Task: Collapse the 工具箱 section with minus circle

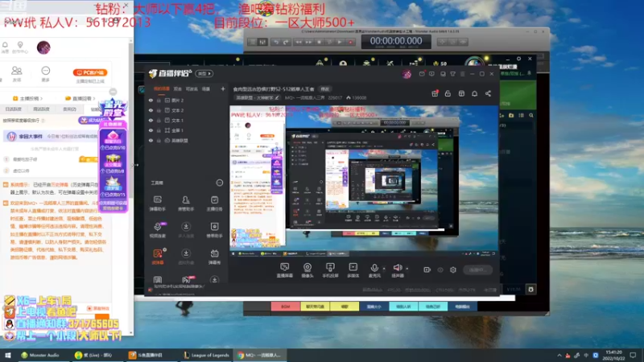Action: click(220, 183)
